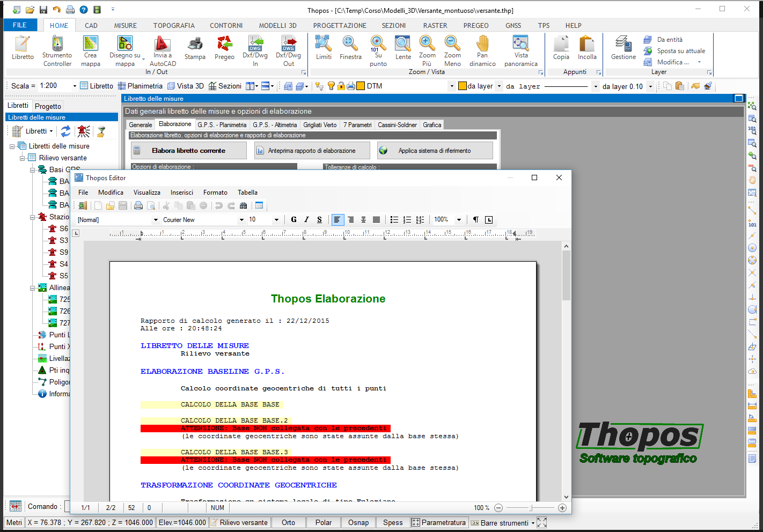Viewport: 763px width, 532px height.
Task: Set justified text alignment in editor
Action: 376,219
